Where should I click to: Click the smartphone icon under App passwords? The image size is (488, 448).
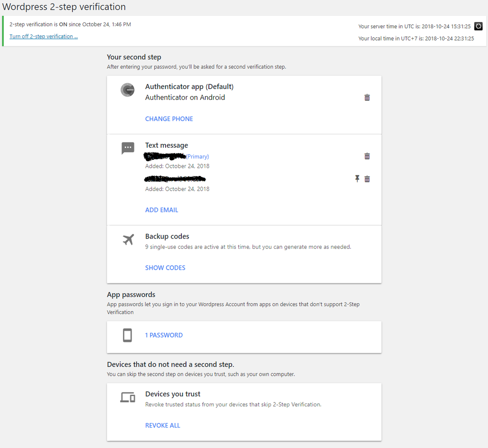tap(127, 335)
